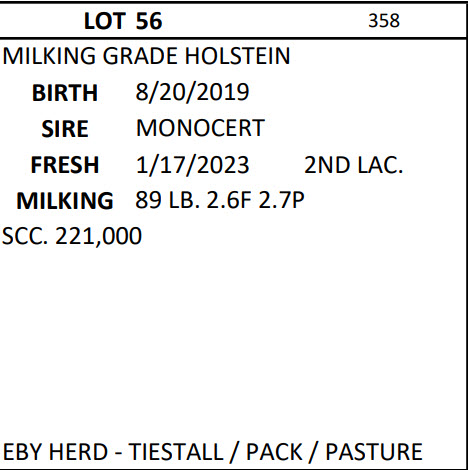468x470 pixels.
Task: Select the fresh date 1/17/2023
Action: click(x=192, y=165)
